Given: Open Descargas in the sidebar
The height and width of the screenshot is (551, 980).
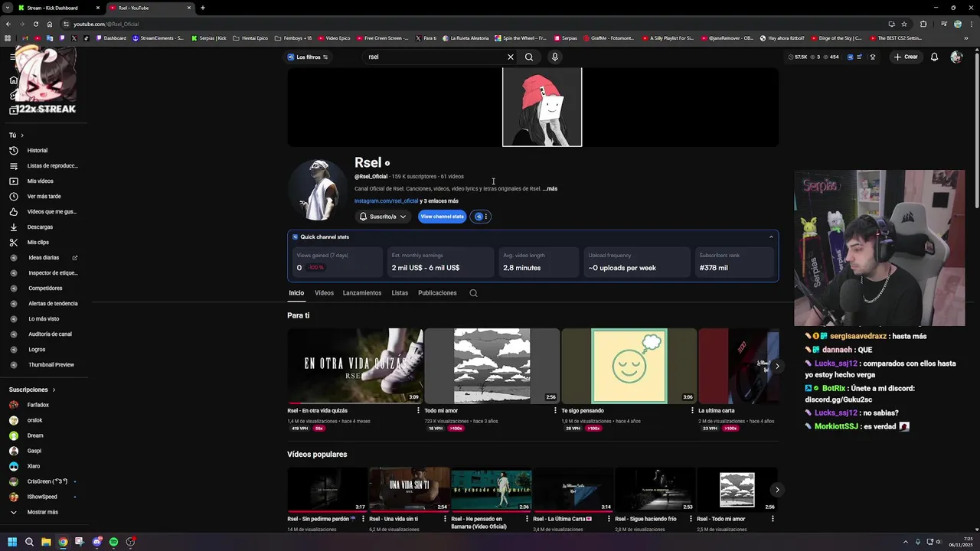Looking at the screenshot, I should [x=40, y=227].
